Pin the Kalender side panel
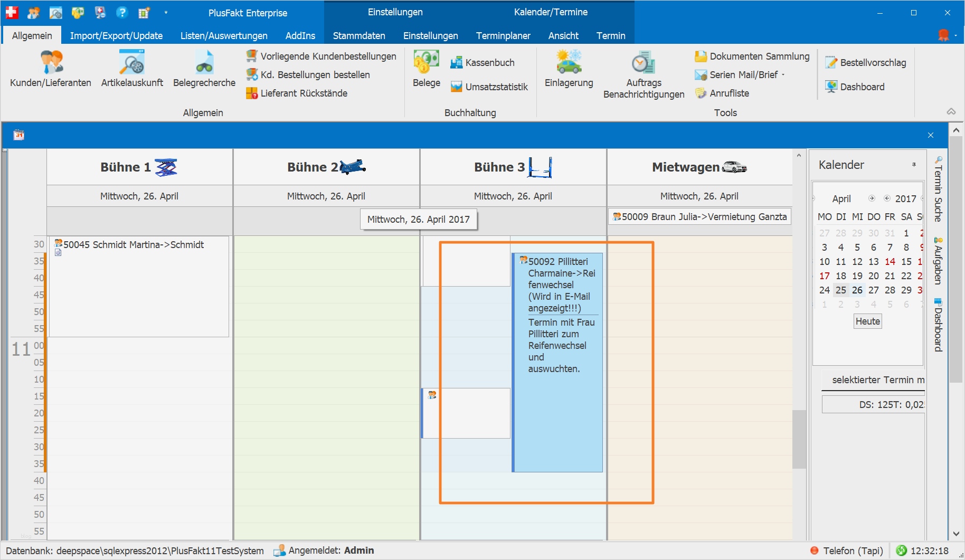Image resolution: width=965 pixels, height=560 pixels. (x=914, y=165)
